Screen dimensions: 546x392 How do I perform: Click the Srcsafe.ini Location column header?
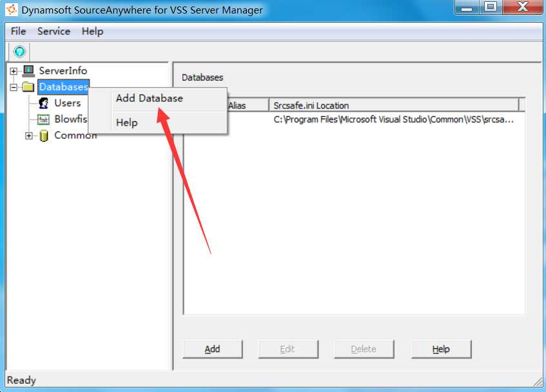[394, 106]
